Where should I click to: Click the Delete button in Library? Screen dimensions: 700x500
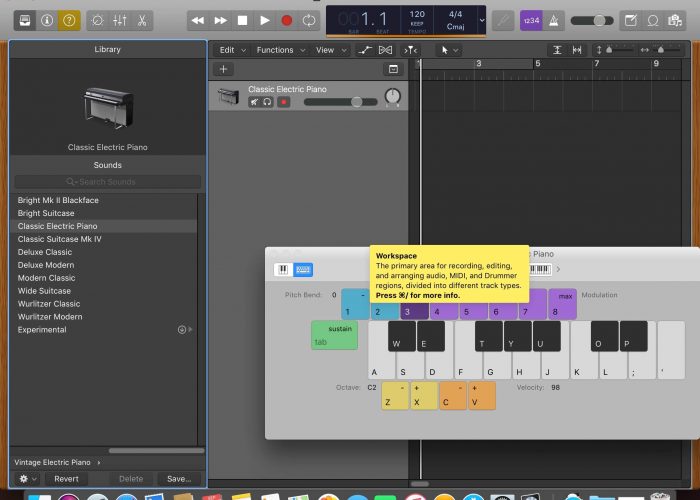[131, 479]
